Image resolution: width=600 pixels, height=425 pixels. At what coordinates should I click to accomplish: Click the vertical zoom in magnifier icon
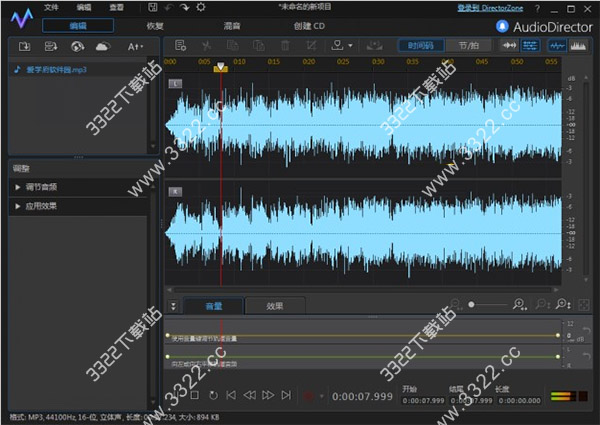[x=563, y=305]
